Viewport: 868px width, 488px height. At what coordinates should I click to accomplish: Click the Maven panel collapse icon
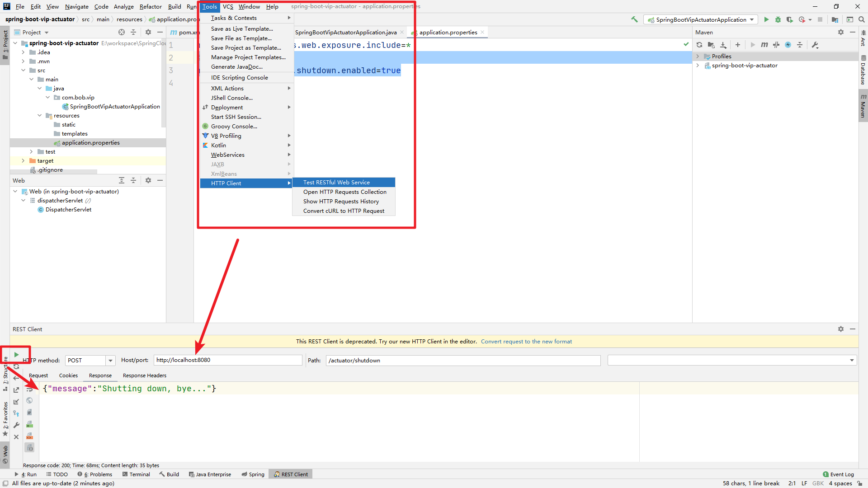pyautogui.click(x=853, y=32)
